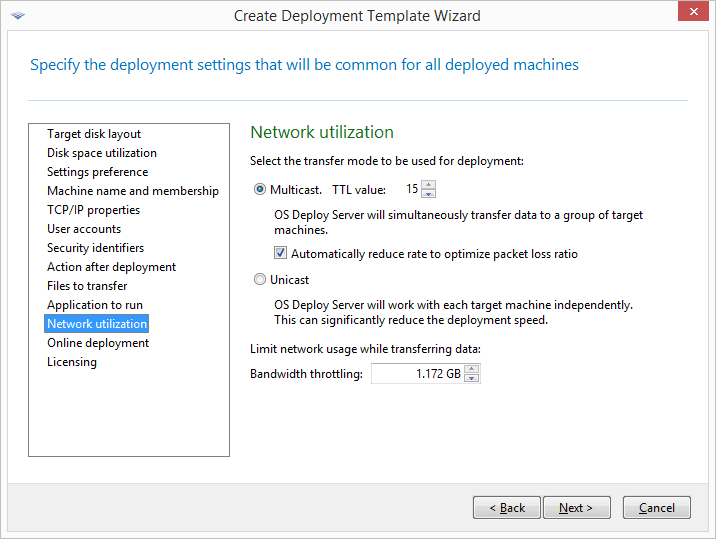Increase bandwidth throttling with up arrow
The height and width of the screenshot is (539, 716).
[472, 368]
